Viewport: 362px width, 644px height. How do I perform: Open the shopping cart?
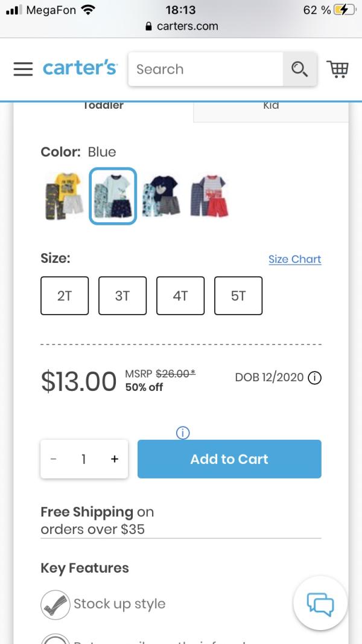pyautogui.click(x=337, y=69)
